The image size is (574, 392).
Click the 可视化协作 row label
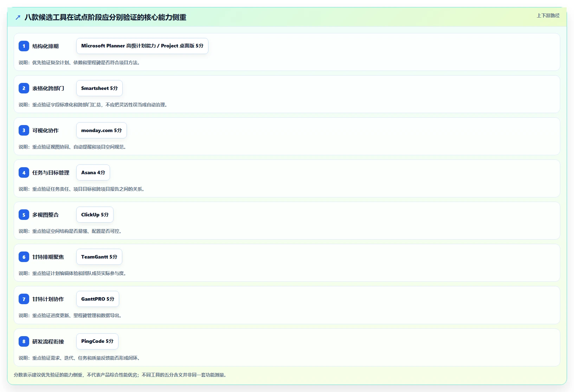click(45, 130)
